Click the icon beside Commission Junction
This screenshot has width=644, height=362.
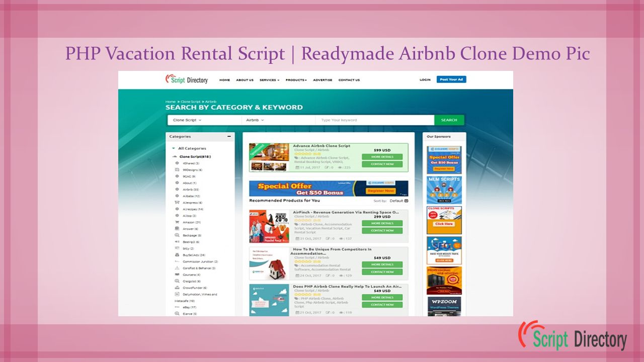(x=177, y=261)
